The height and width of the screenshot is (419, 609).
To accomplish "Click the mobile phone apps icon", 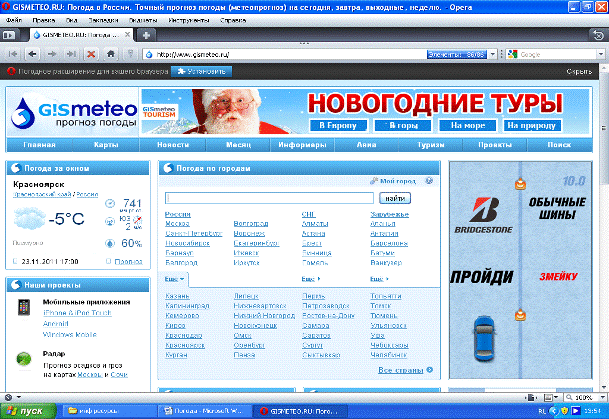I will pos(24,307).
